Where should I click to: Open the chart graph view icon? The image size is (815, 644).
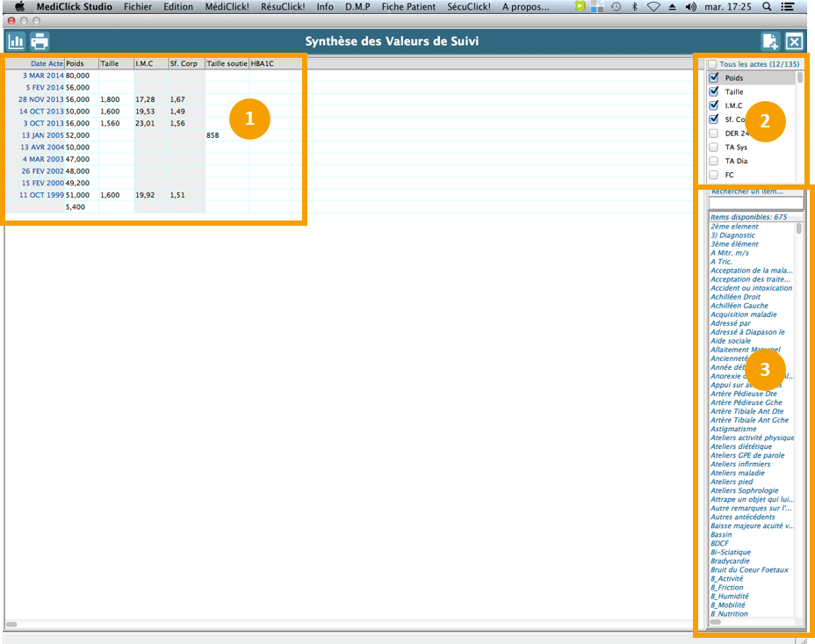point(16,41)
